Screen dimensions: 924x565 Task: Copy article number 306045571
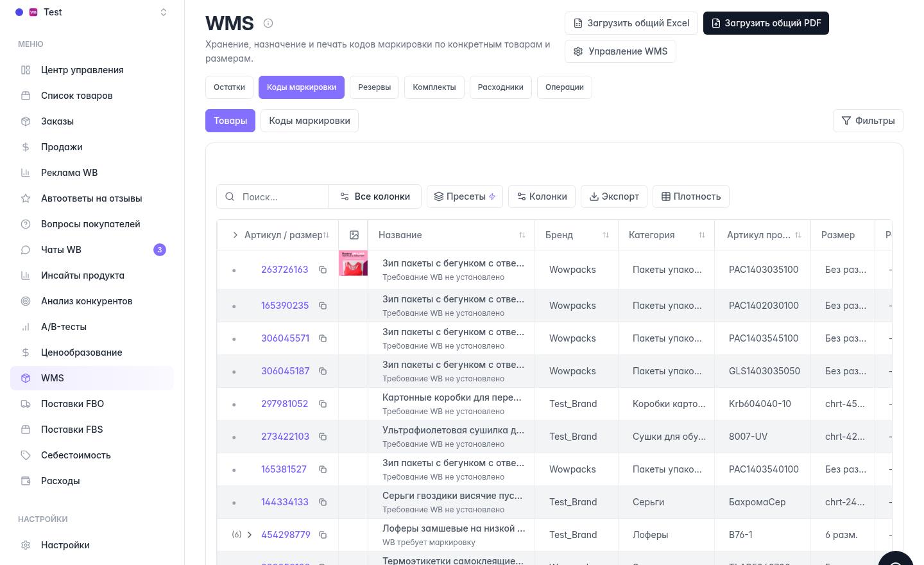pos(323,338)
